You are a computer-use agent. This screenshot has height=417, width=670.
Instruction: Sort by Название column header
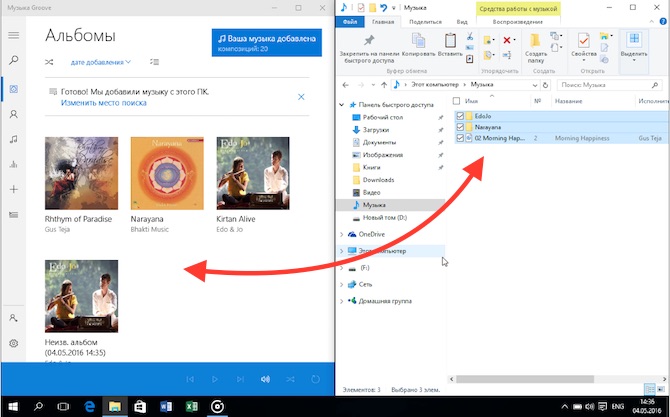point(568,101)
